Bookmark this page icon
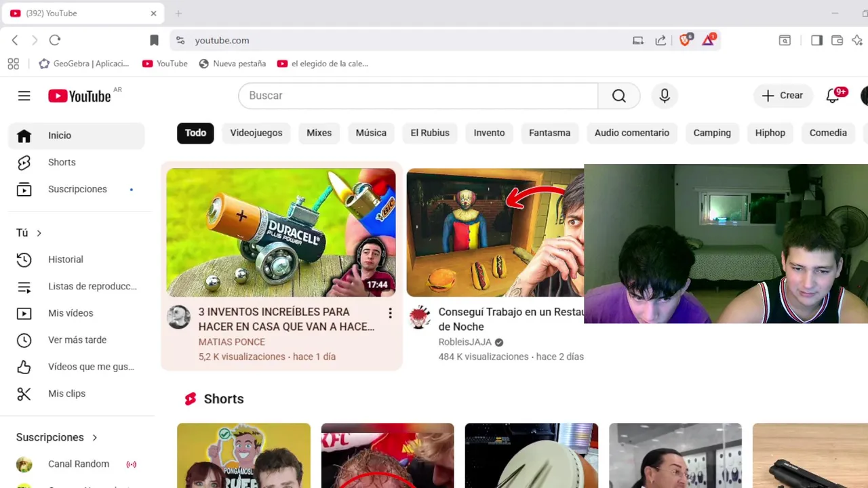This screenshot has width=868, height=488. tap(154, 41)
